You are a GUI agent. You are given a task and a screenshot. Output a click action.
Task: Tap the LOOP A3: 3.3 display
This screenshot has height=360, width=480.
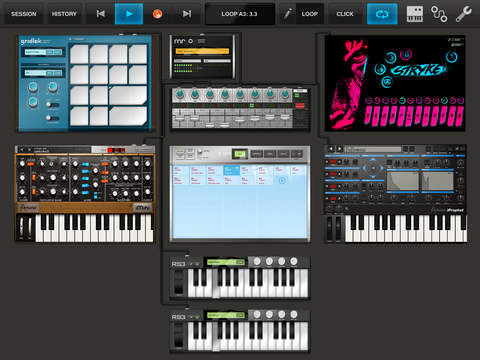[x=239, y=14]
